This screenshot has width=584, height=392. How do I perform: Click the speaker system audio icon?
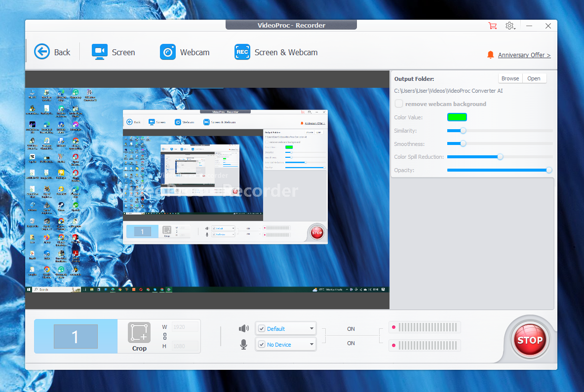click(243, 328)
